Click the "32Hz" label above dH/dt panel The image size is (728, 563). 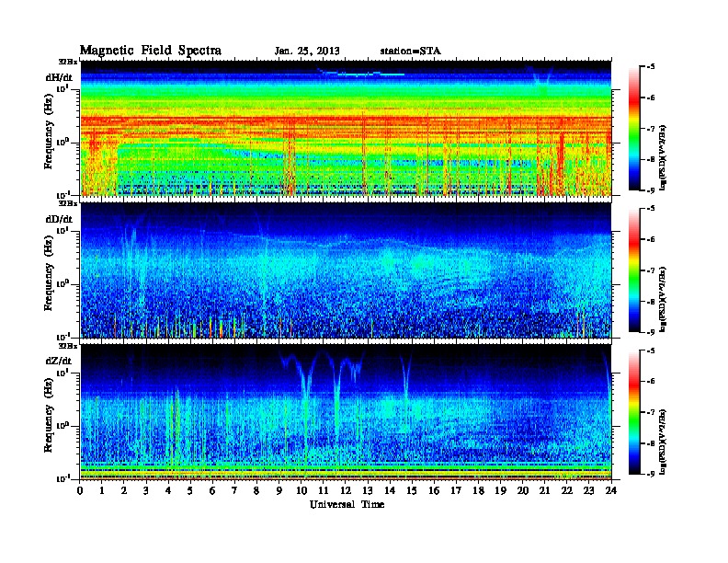(68, 62)
